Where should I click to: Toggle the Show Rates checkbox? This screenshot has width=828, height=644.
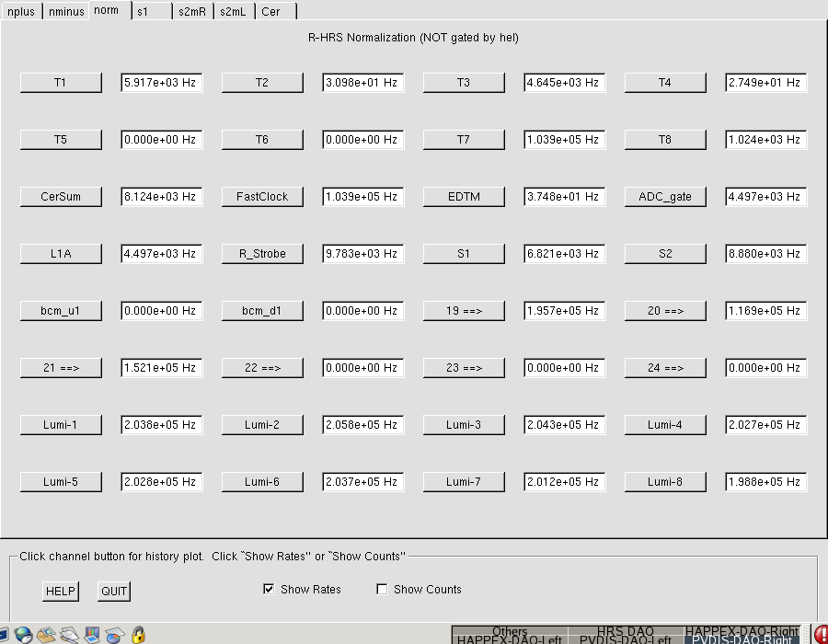269,589
